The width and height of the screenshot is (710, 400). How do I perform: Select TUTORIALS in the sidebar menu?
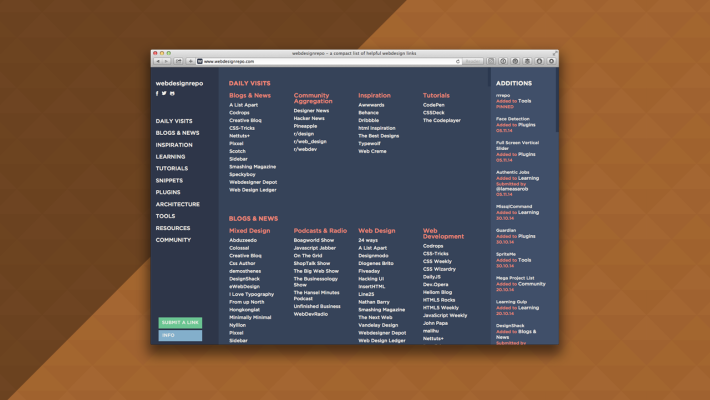[172, 169]
